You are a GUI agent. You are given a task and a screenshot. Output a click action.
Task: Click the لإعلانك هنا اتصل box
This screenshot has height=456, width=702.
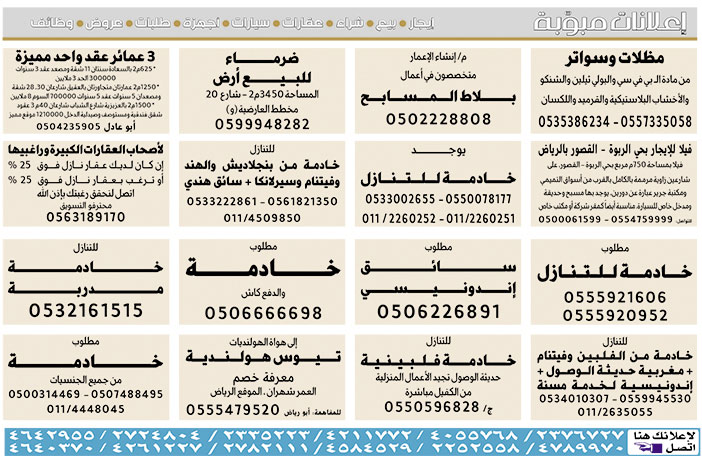tap(664, 442)
